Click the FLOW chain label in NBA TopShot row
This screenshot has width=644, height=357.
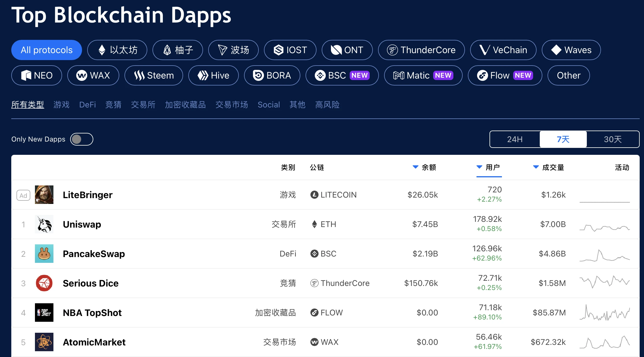pos(327,313)
